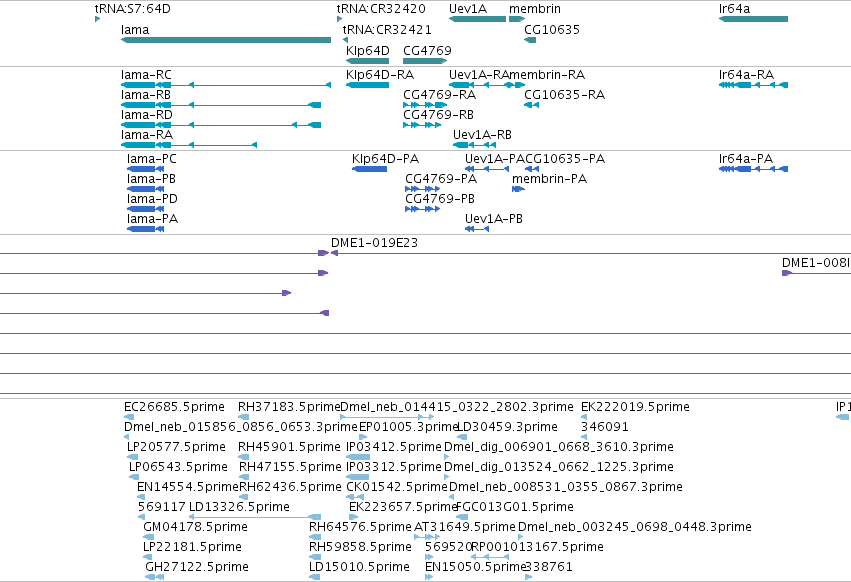Select the EN14554.5prime EST label
851x582 pixels.
188,487
